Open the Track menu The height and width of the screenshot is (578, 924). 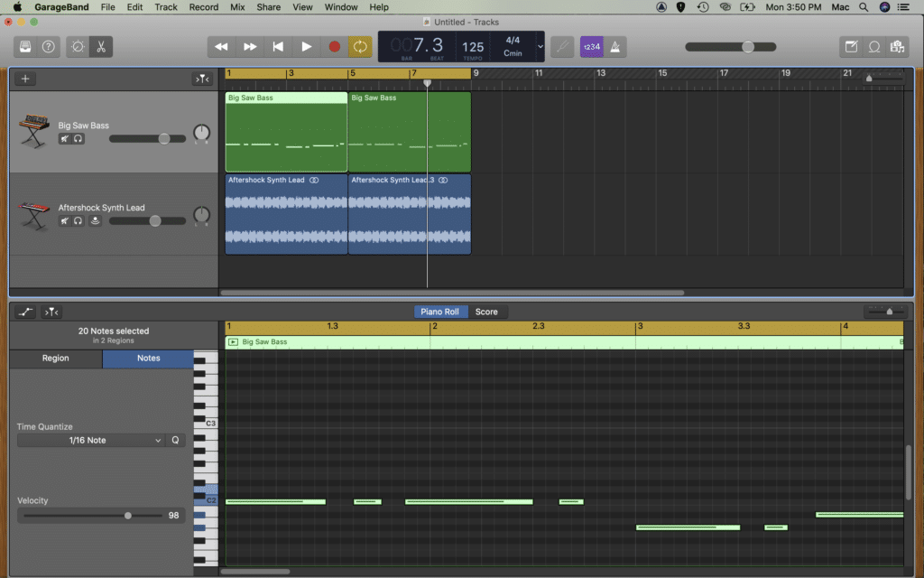pyautogui.click(x=166, y=7)
